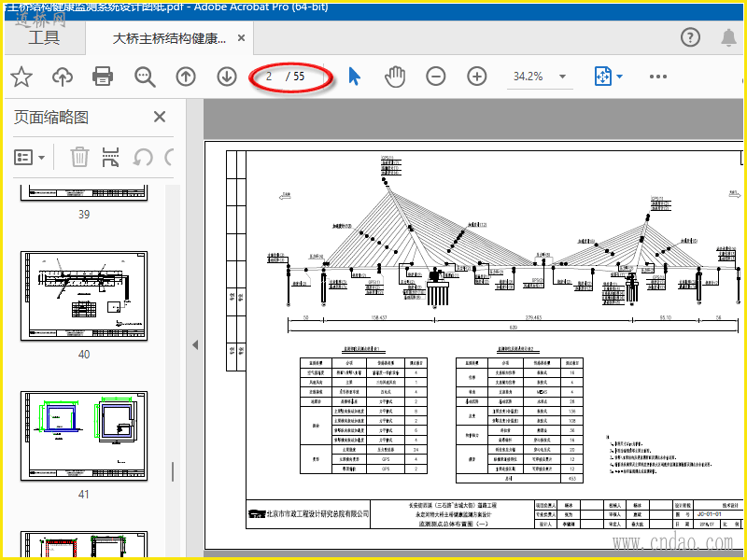Expand the fit page options dropdown arrow
This screenshot has width=747, height=560.
click(619, 77)
